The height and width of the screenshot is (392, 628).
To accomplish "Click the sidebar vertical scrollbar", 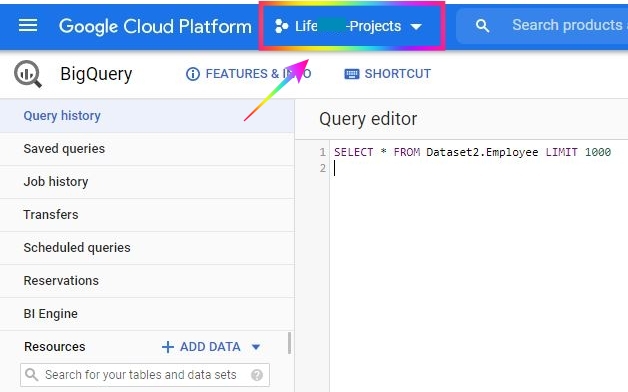I will pyautogui.click(x=290, y=343).
